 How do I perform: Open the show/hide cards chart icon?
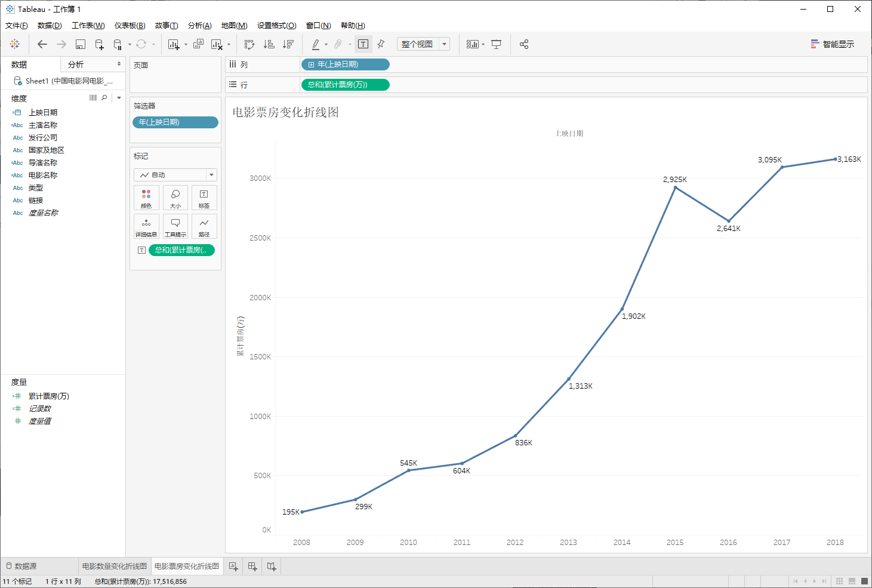tap(473, 44)
